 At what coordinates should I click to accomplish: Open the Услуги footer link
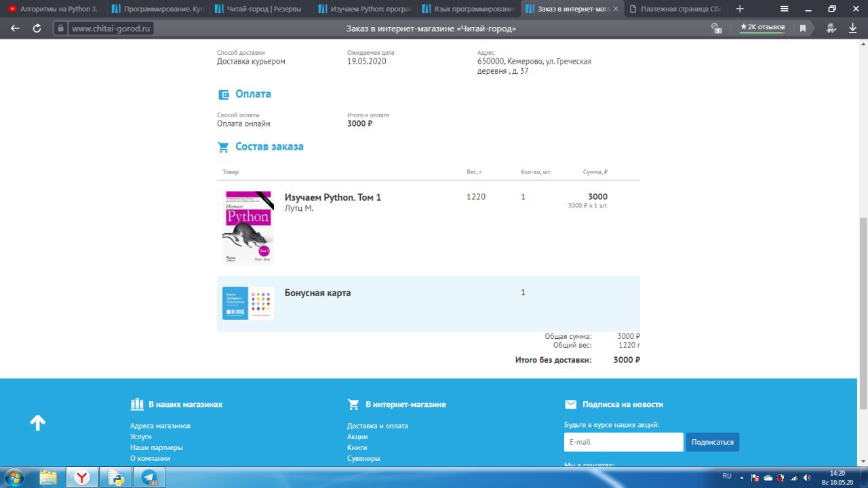[x=141, y=436]
